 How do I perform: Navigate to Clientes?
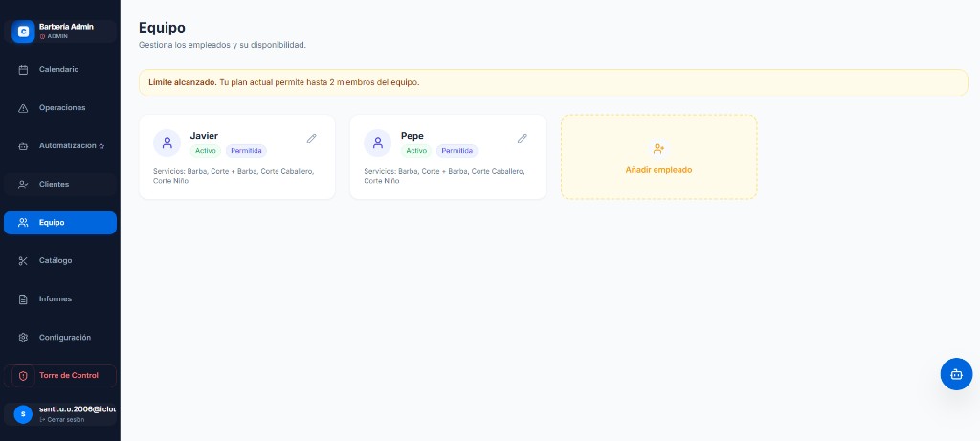pyautogui.click(x=60, y=185)
